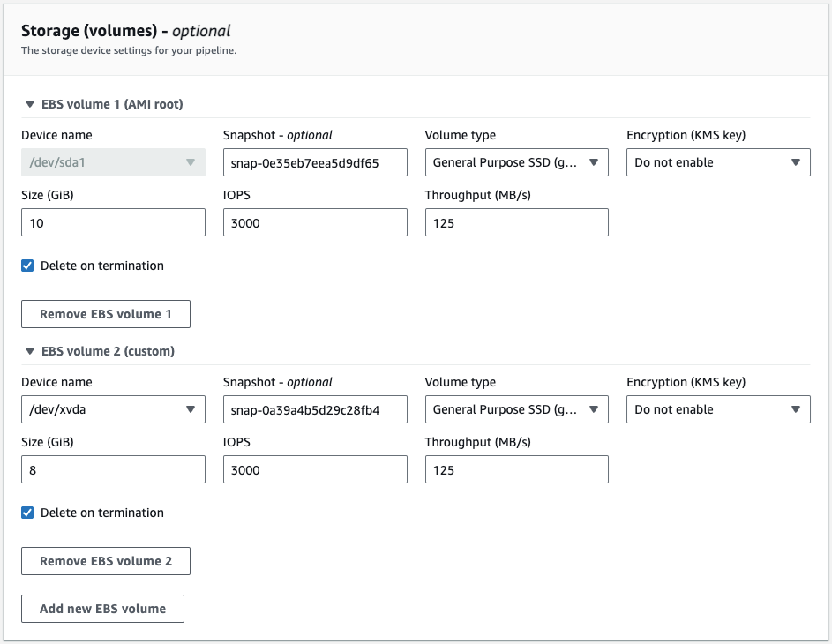Image resolution: width=832 pixels, height=644 pixels.
Task: Open the Volume type dropdown for volume 1
Action: pos(514,162)
